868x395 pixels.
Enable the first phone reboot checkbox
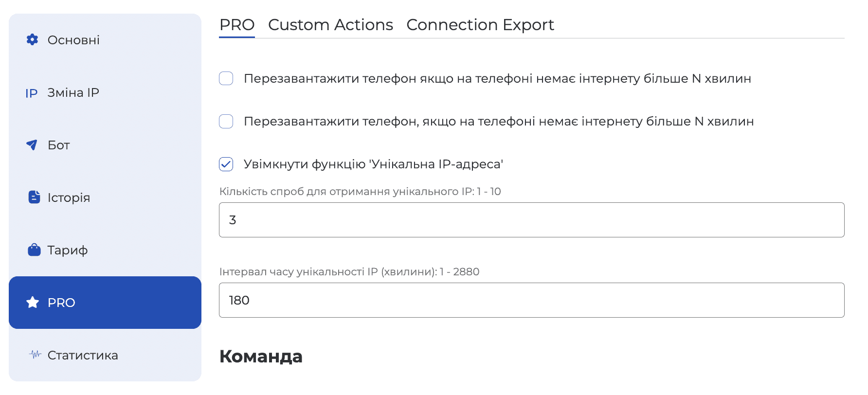point(226,78)
